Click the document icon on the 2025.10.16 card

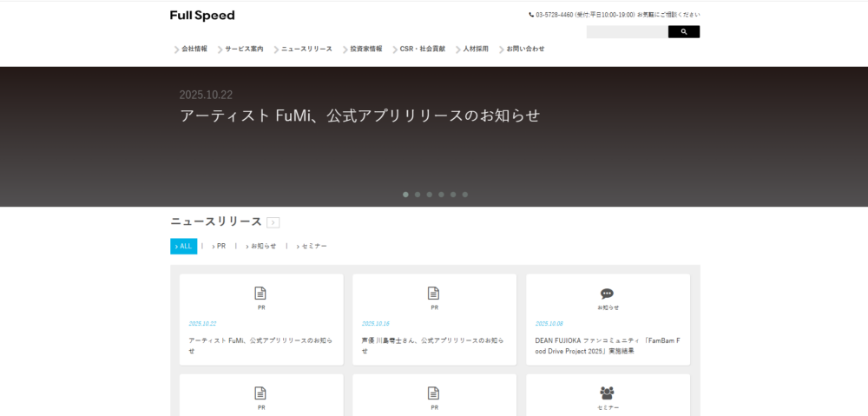pyautogui.click(x=434, y=294)
